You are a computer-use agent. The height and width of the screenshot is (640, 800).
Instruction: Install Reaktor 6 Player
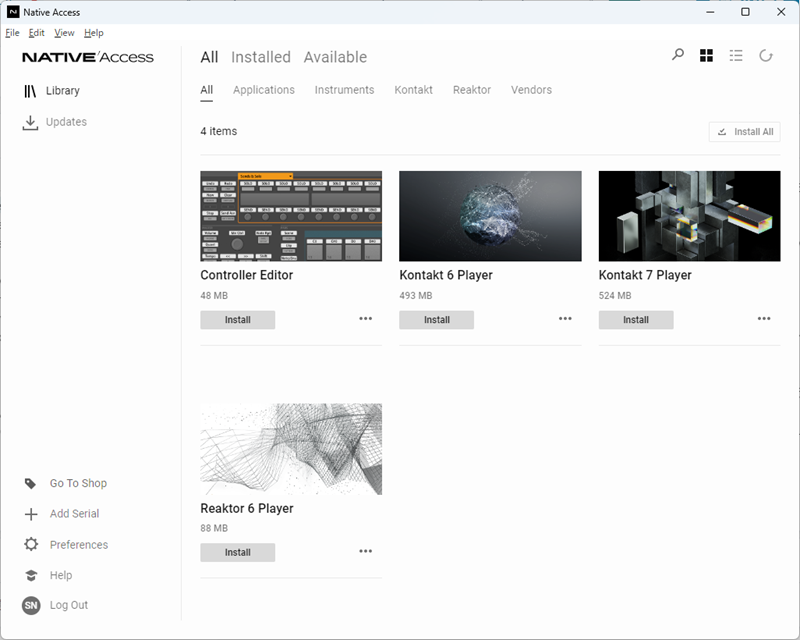238,553
